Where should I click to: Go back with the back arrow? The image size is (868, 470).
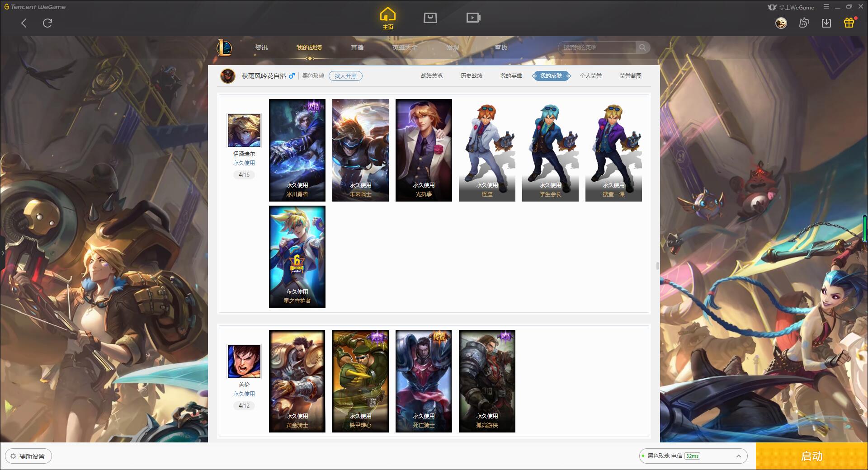(24, 23)
